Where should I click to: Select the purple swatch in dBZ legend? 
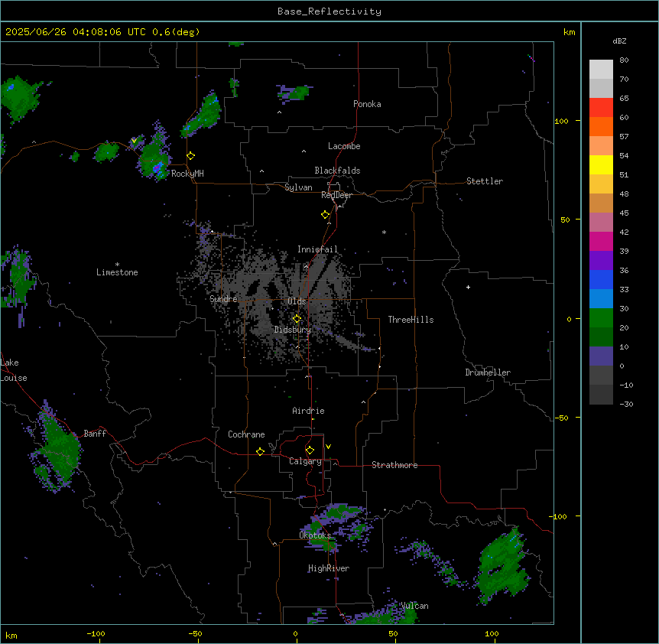[601, 261]
